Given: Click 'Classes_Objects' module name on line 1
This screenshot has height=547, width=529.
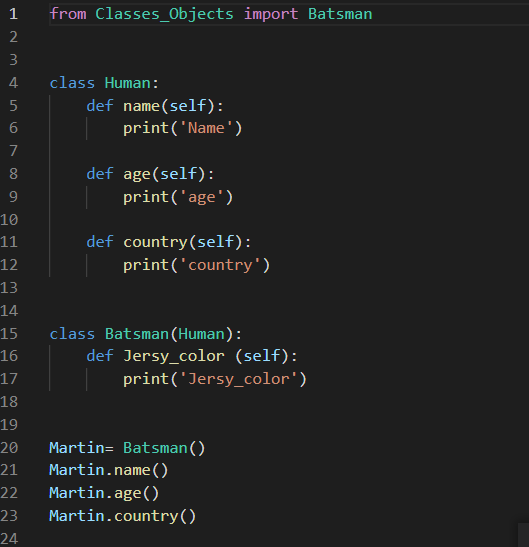Looking at the screenshot, I should pos(164,15).
